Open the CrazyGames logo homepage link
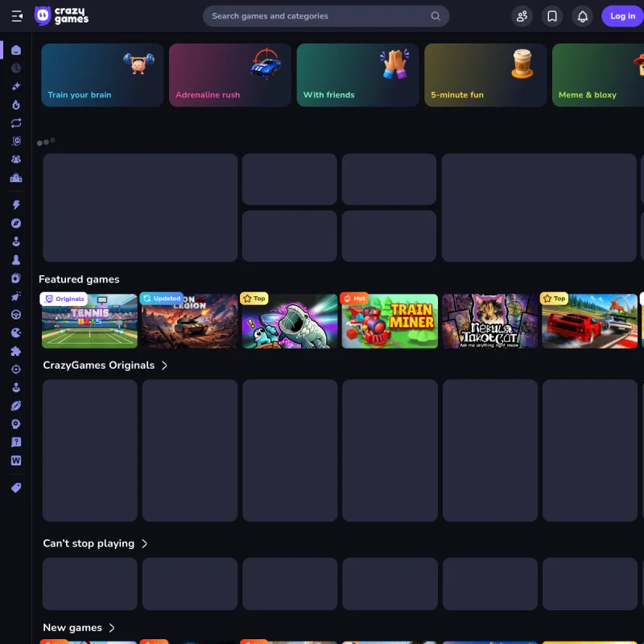Image resolution: width=644 pixels, height=644 pixels. [61, 16]
